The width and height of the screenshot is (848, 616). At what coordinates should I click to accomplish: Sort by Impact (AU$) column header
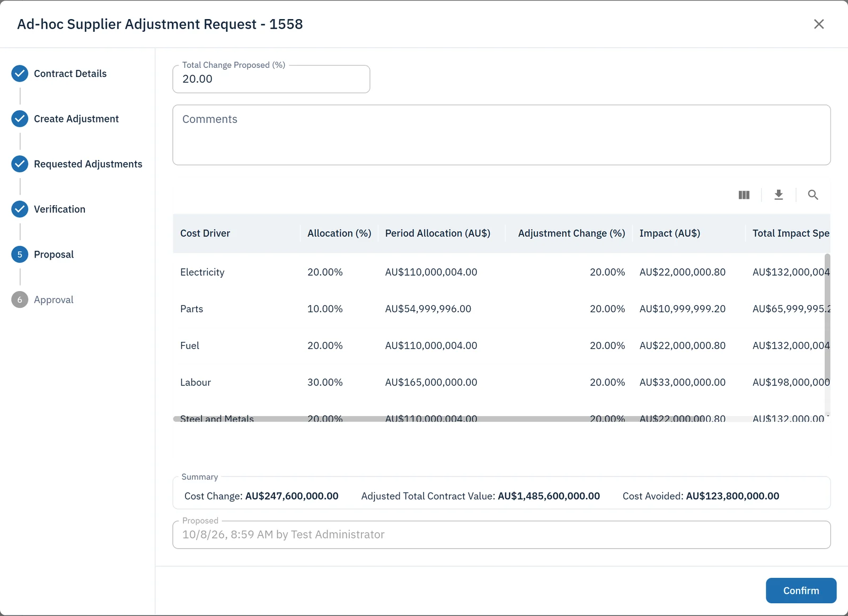tap(669, 233)
